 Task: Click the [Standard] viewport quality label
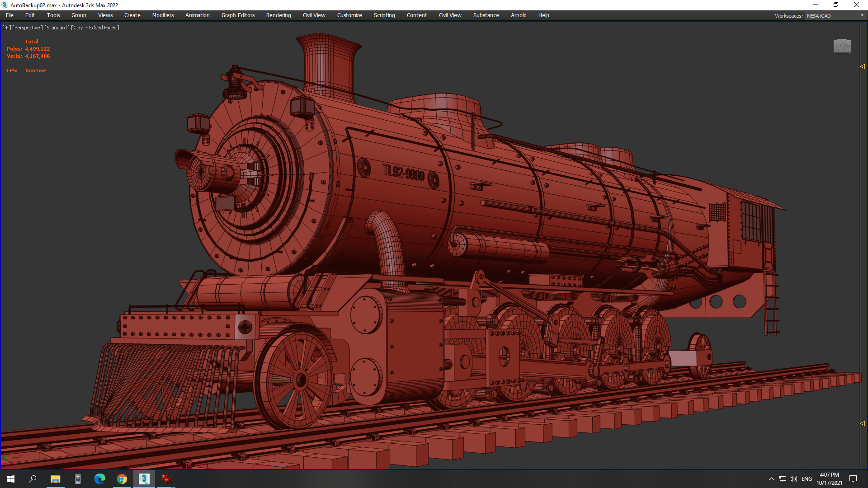pos(57,28)
